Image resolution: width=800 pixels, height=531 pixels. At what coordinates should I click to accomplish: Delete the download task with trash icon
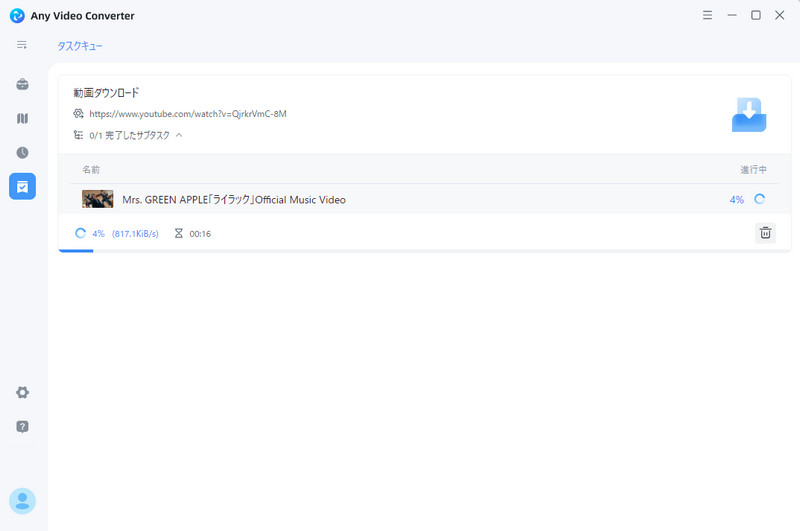[765, 233]
